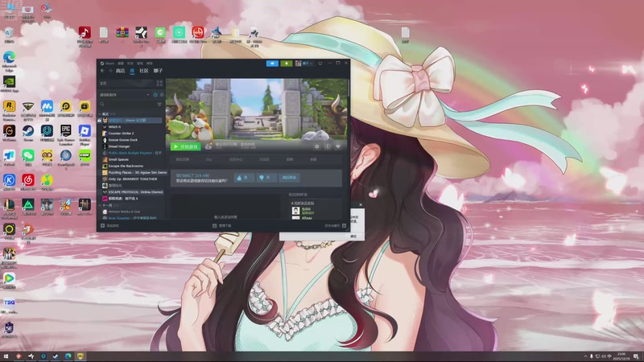Viewport: 644px width, 362px height.
Task: Go back with Steam's left arrow
Action: [103, 71]
